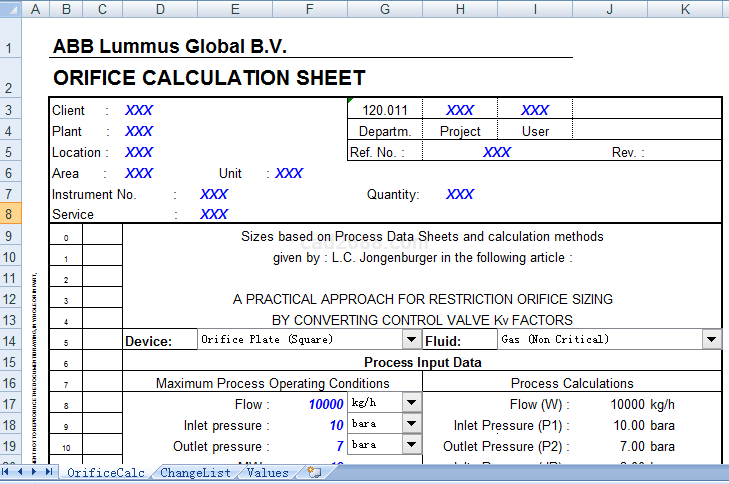729x484 pixels.
Task: Open the OrificeCalc sheet tab
Action: pyautogui.click(x=105, y=473)
